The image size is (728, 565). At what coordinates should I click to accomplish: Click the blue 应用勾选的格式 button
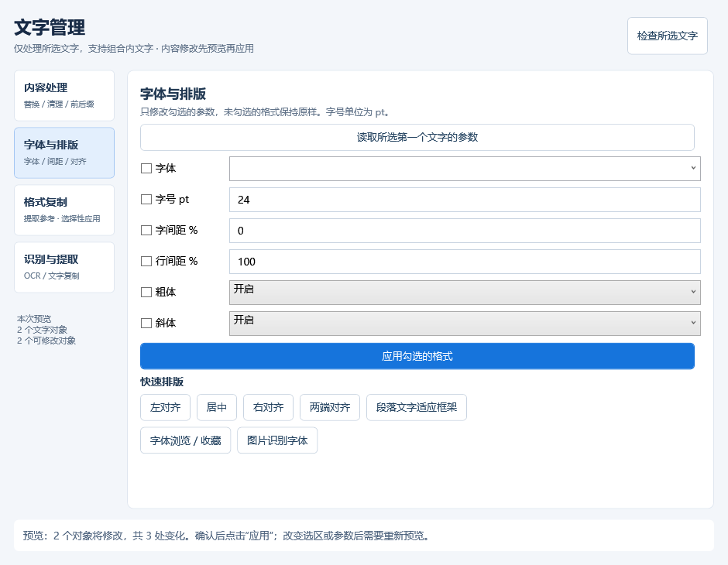[417, 356]
